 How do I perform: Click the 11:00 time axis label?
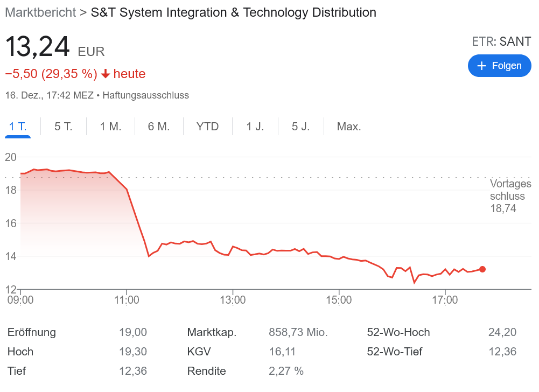click(x=126, y=299)
